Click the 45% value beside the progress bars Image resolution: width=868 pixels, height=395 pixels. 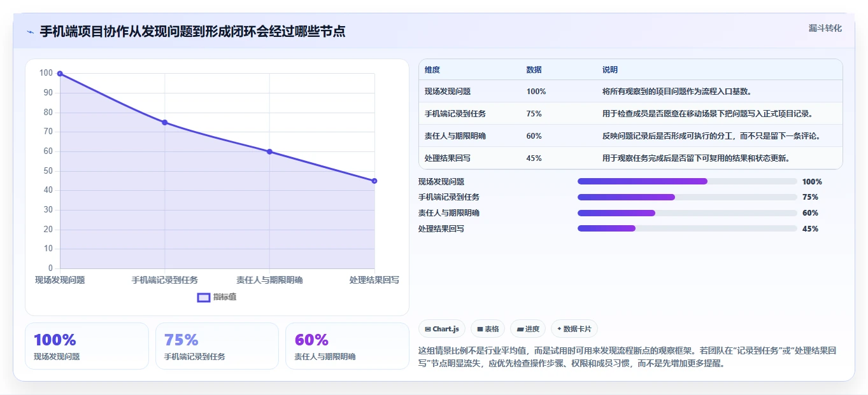(810, 229)
